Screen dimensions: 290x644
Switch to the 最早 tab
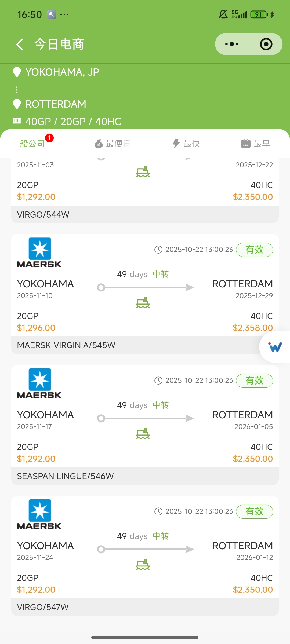(255, 144)
